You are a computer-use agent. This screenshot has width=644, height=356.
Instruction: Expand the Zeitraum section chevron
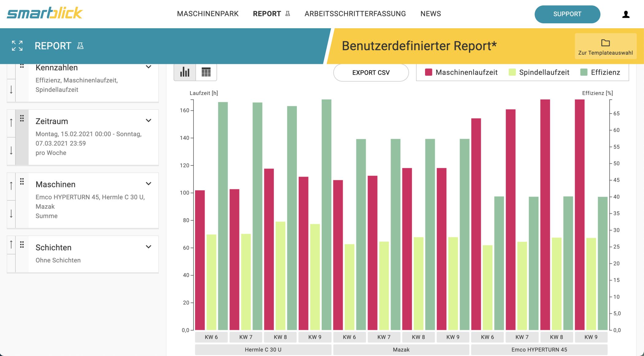(148, 121)
